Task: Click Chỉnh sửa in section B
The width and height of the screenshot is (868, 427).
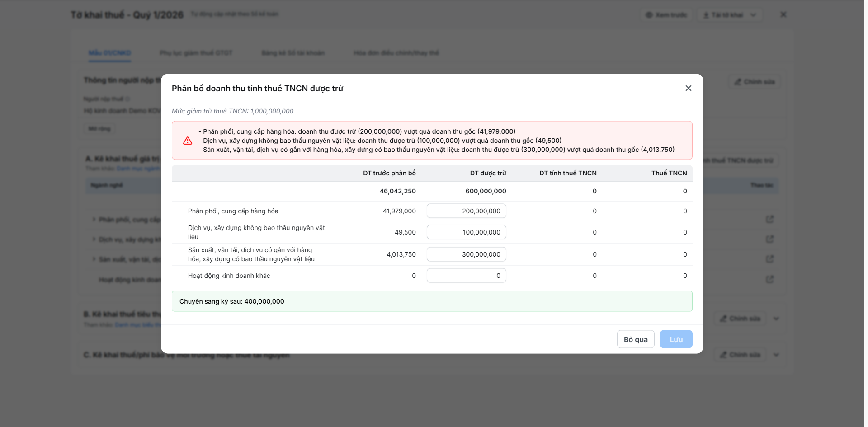Action: pos(740,319)
